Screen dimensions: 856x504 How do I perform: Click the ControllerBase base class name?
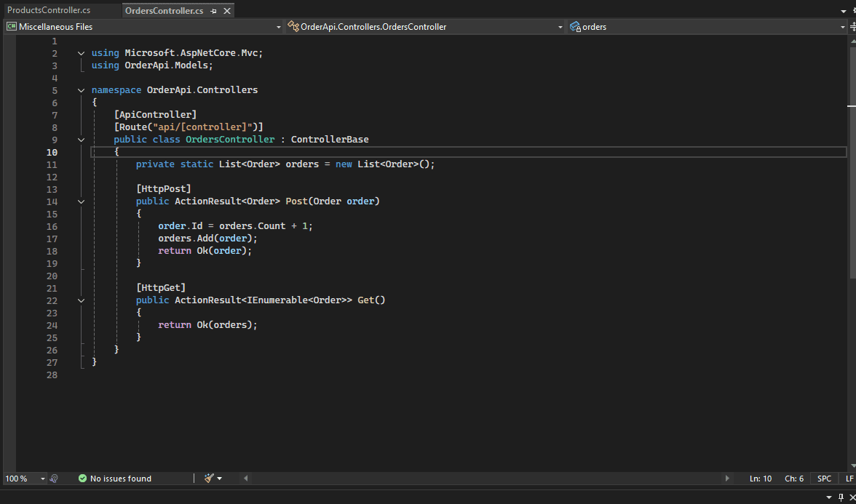point(330,140)
